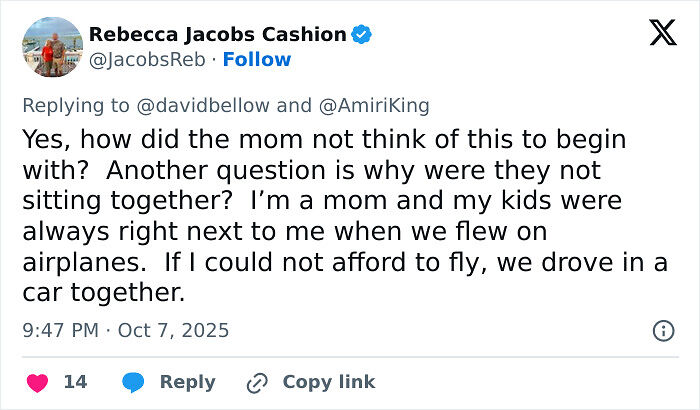700x410 pixels.
Task: Click the blue verified checkmark badge
Action: tap(362, 34)
